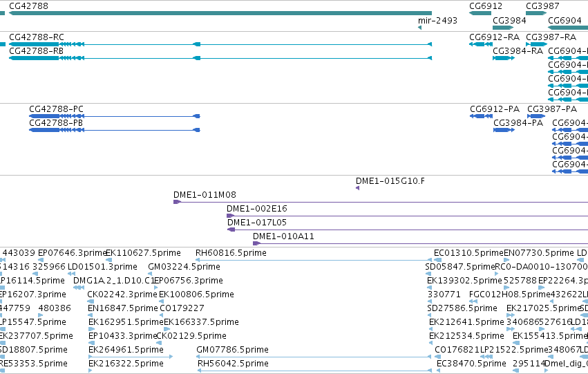
Task: Select the DME1-010A11 clone feature
Action: (420, 243)
